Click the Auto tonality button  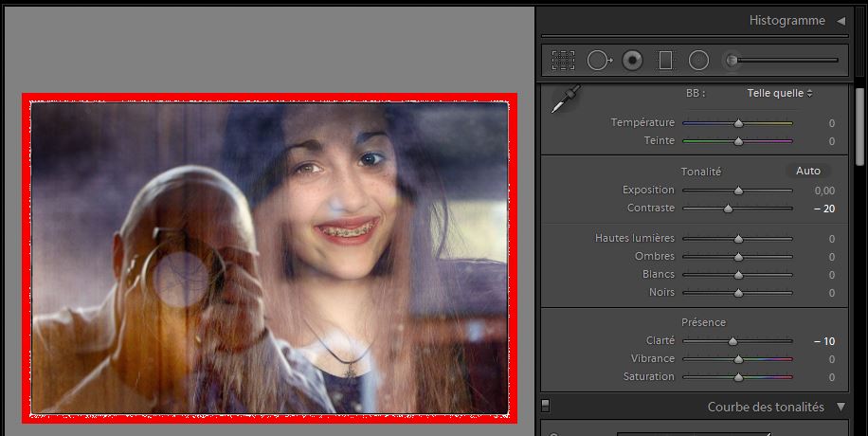point(807,171)
